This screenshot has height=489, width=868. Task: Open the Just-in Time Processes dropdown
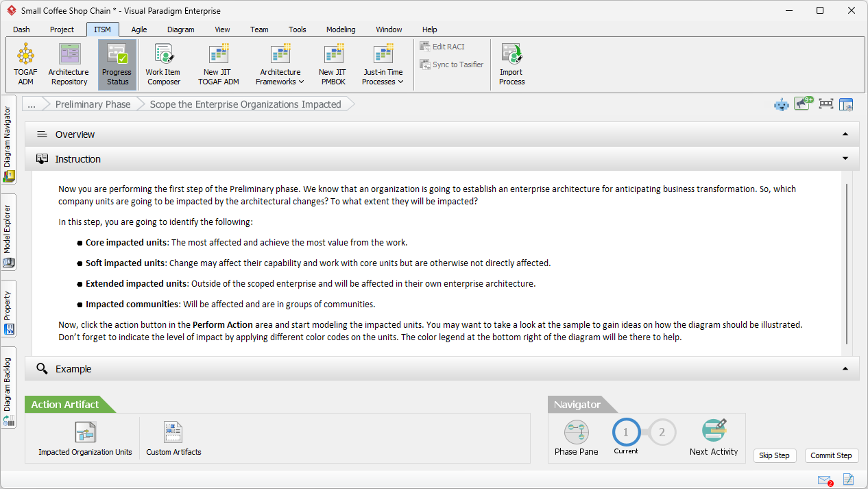tap(383, 64)
